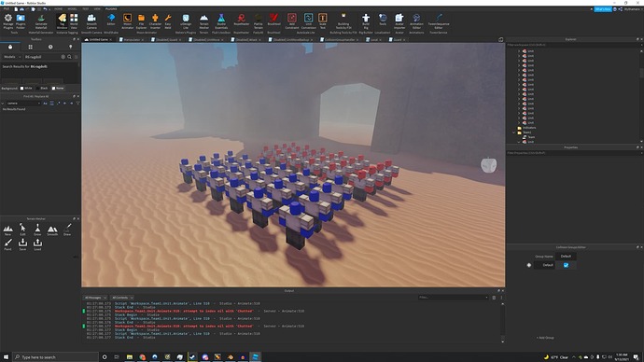Click the Toolbox search field
Image resolution: width=644 pixels, height=362 pixels.
tap(42, 57)
